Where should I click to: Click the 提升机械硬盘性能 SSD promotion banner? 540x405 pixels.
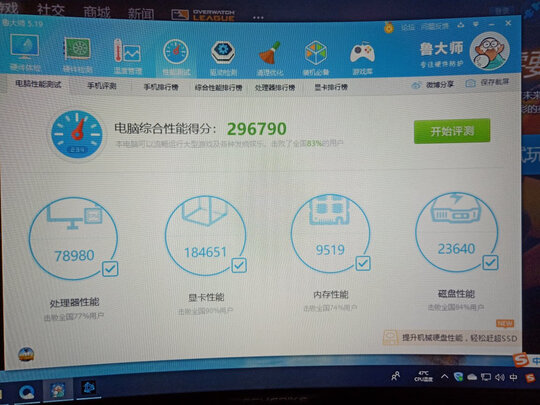(x=450, y=338)
